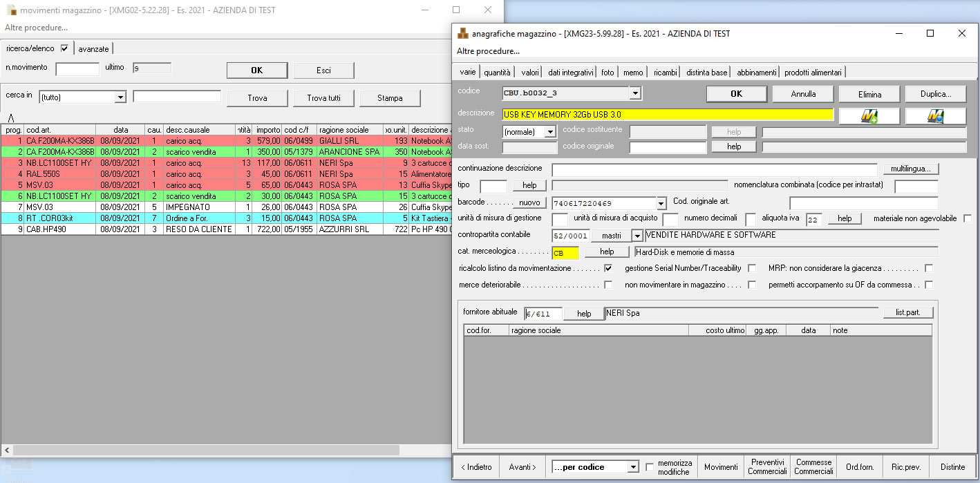Uncheck ricalcolo listino da movimentazione
Screen dimensions: 980x483
608,268
